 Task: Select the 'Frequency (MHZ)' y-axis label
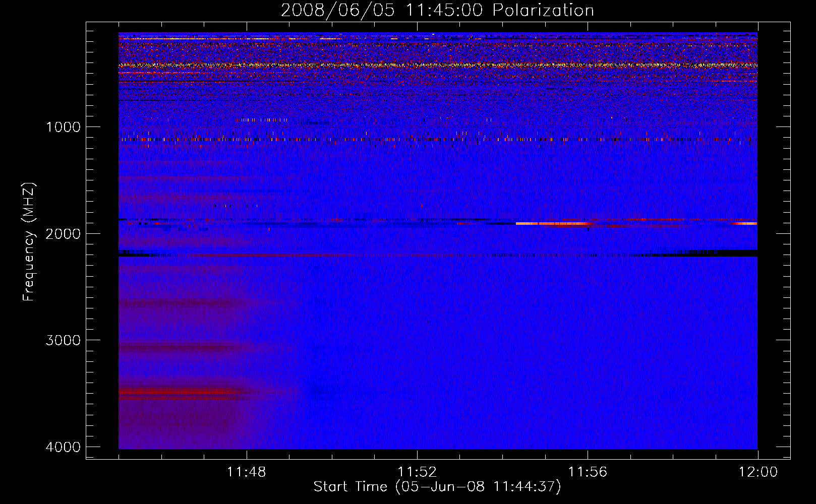click(29, 242)
